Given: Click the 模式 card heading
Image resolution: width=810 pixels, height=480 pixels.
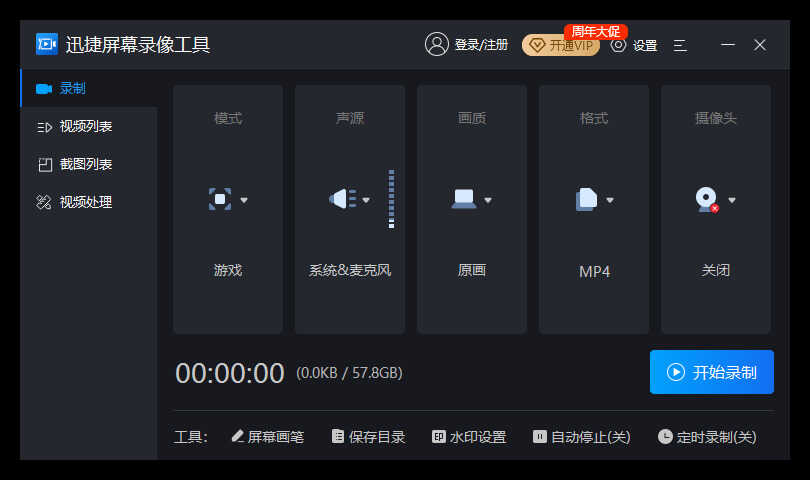Looking at the screenshot, I should coord(228,118).
